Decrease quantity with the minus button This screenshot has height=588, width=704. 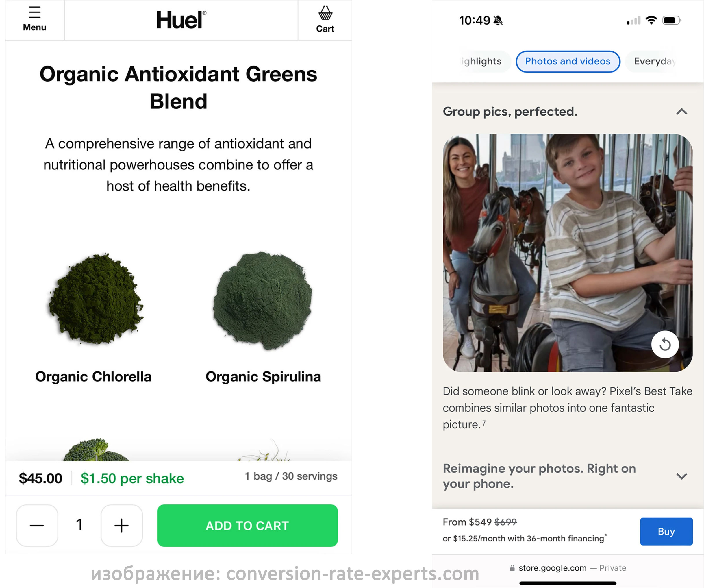point(37,525)
